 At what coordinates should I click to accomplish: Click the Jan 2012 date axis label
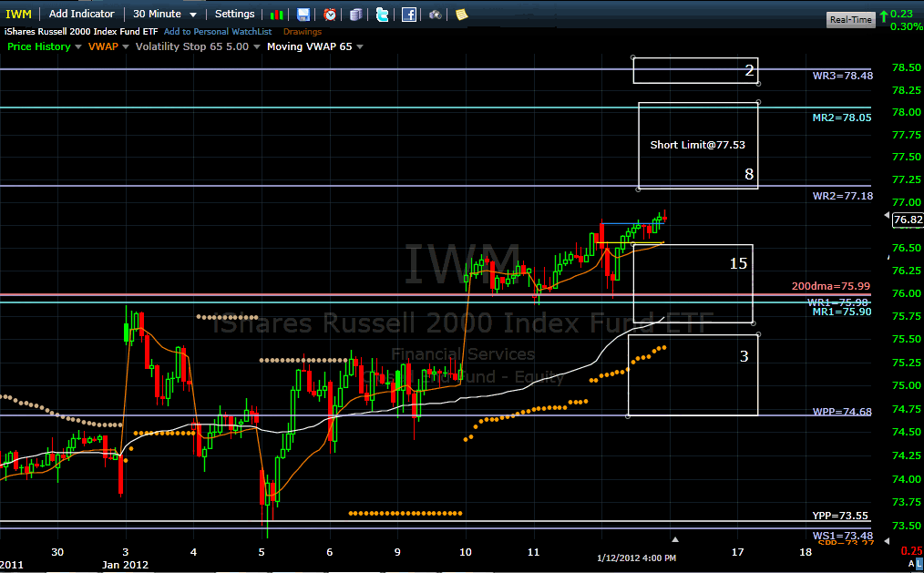point(125,565)
